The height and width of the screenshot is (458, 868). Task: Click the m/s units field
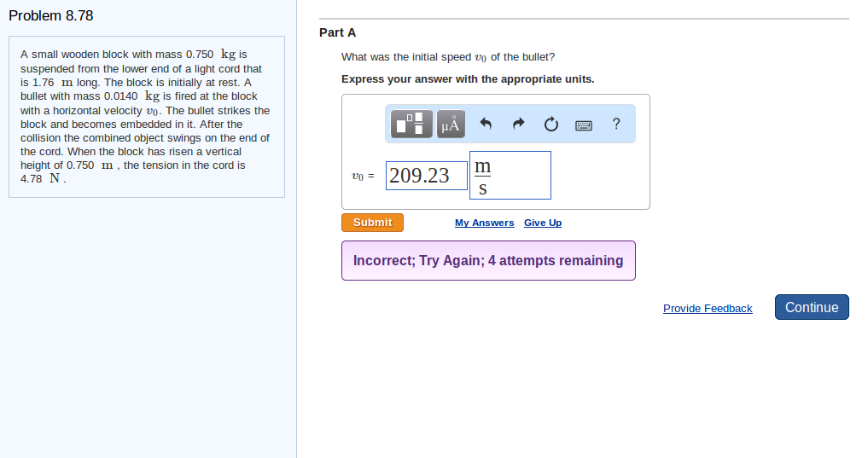(510, 176)
